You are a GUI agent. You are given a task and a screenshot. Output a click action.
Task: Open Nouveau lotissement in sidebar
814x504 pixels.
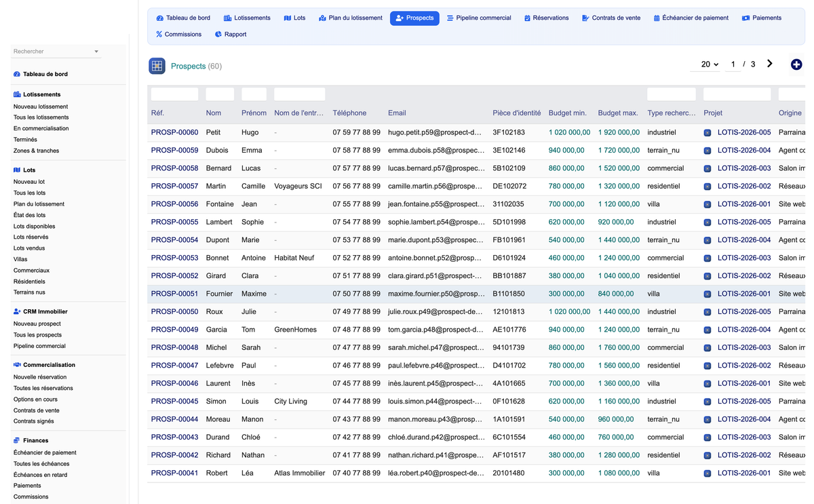pos(41,106)
